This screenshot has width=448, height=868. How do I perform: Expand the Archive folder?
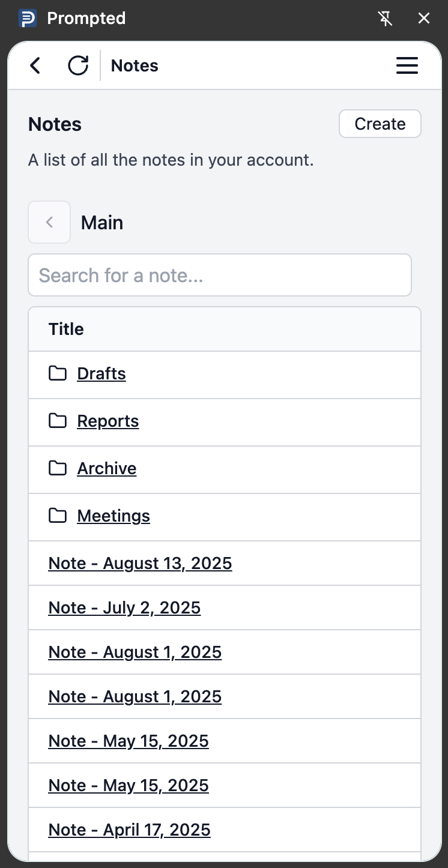[106, 468]
